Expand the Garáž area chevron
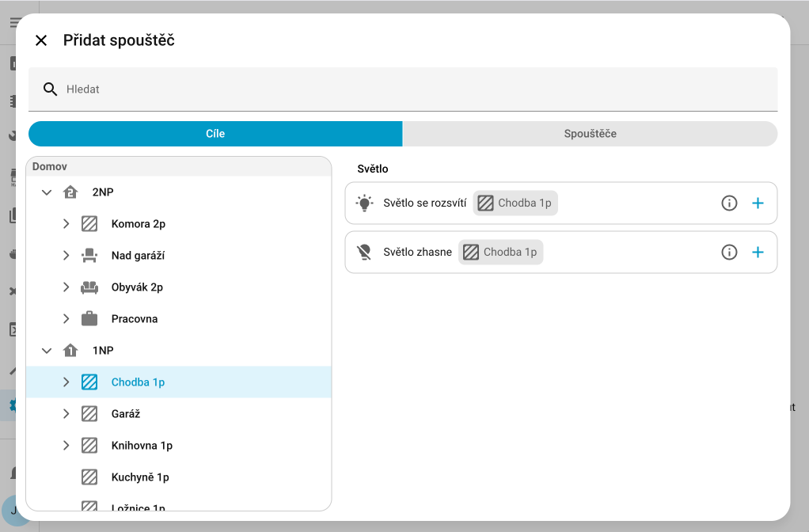809x532 pixels. click(66, 414)
